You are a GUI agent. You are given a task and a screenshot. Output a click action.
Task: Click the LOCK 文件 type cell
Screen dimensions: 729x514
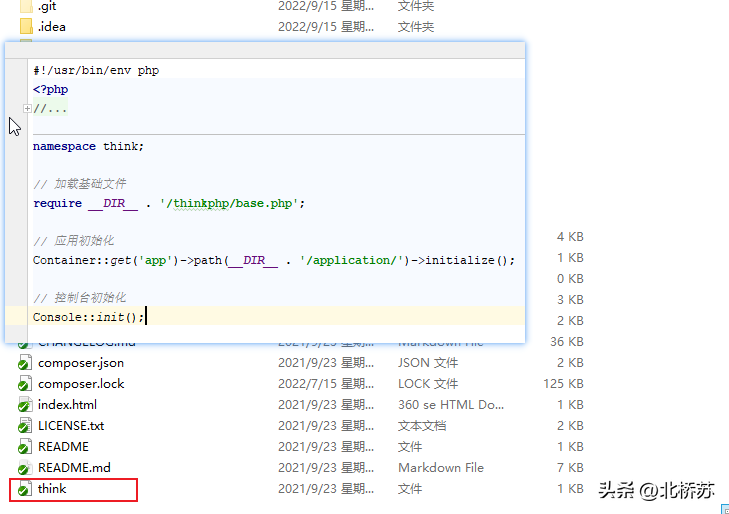(x=428, y=384)
